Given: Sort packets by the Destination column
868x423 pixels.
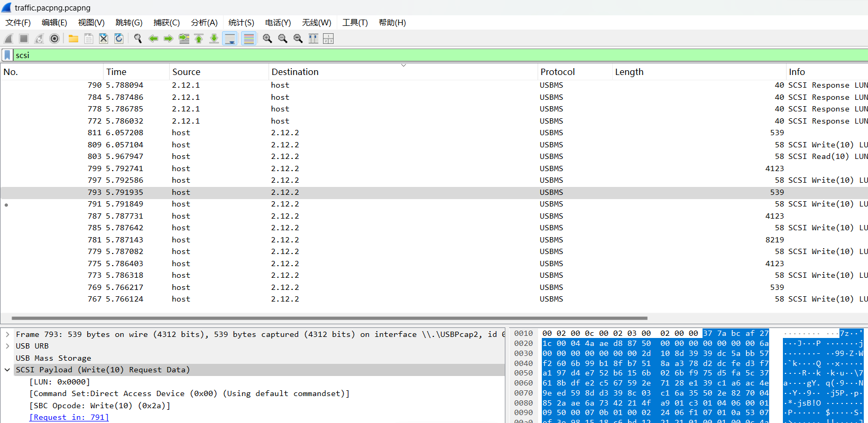Looking at the screenshot, I should [x=403, y=72].
